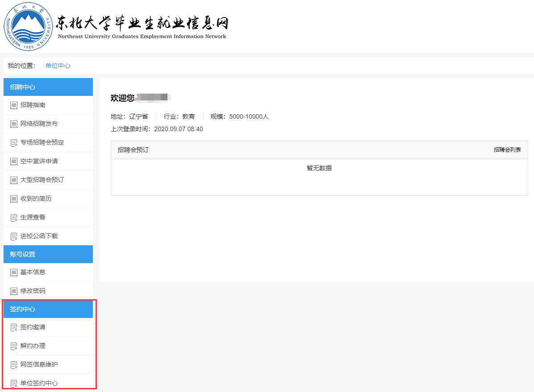Image resolution: width=534 pixels, height=392 pixels.
Task: Go to 修改密码
Action: coord(48,291)
